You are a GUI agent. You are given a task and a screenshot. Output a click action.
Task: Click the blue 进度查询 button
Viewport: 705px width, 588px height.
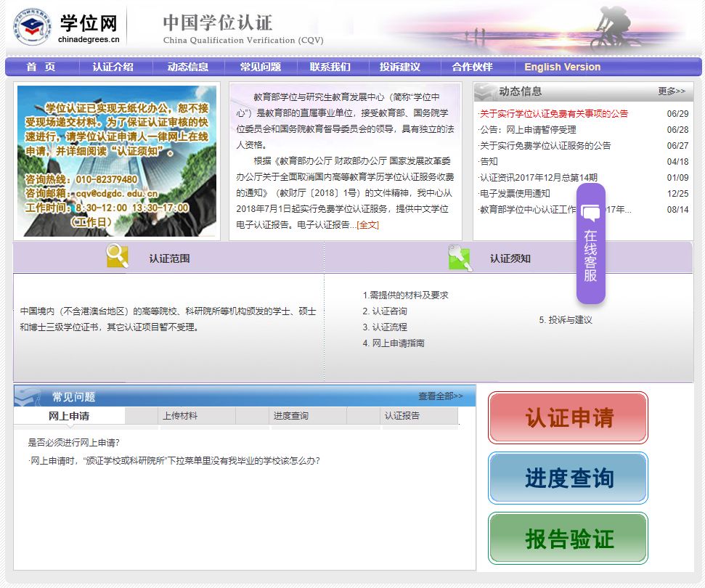pyautogui.click(x=567, y=478)
